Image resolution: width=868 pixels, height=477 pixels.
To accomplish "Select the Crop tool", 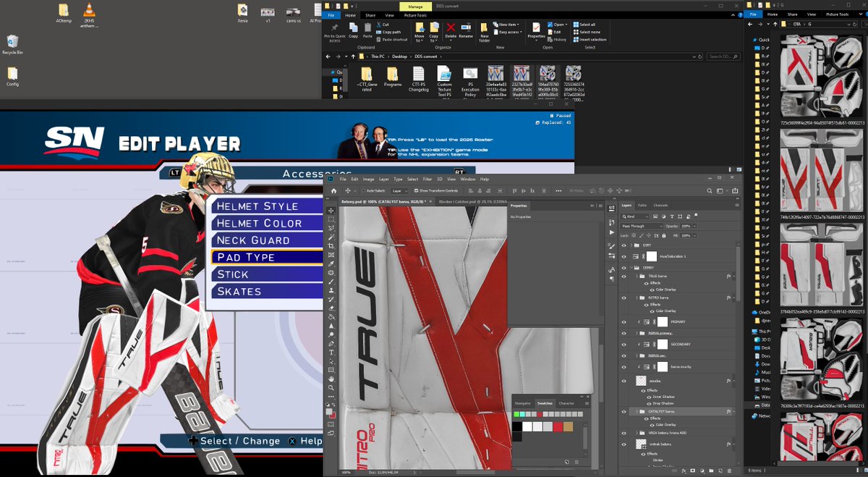I will tap(331, 247).
